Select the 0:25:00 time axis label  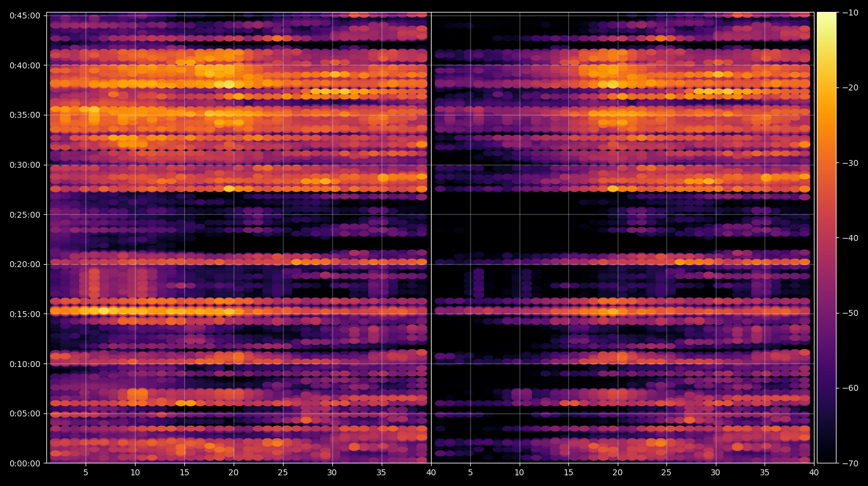[x=25, y=215]
